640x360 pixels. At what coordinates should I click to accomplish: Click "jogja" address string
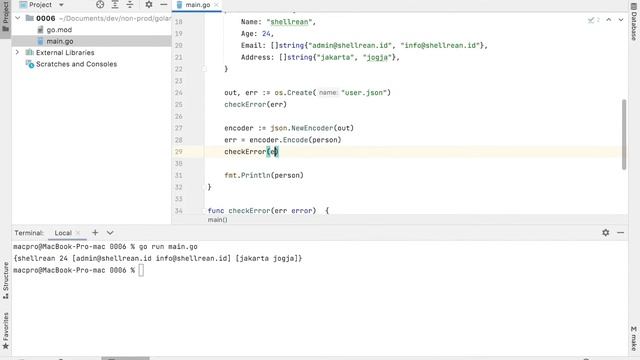[x=377, y=58]
